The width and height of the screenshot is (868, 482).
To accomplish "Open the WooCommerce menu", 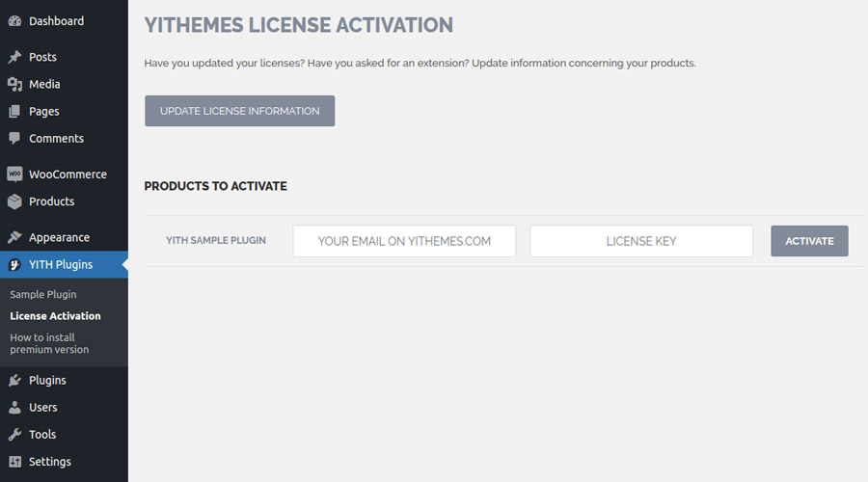I will point(68,174).
